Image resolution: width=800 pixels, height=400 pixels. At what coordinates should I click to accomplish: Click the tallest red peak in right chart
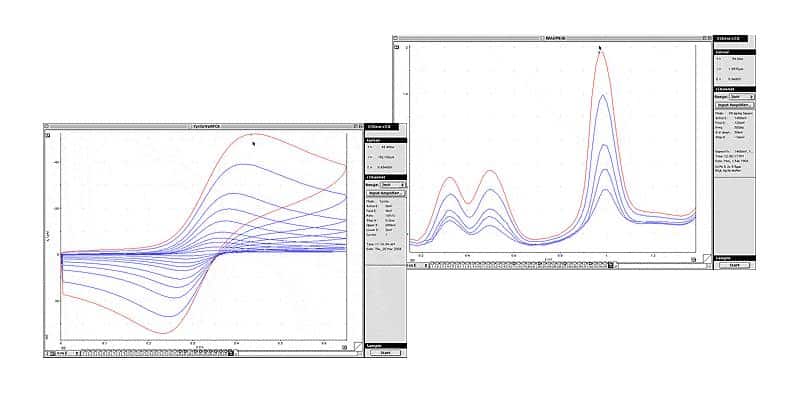(x=602, y=51)
